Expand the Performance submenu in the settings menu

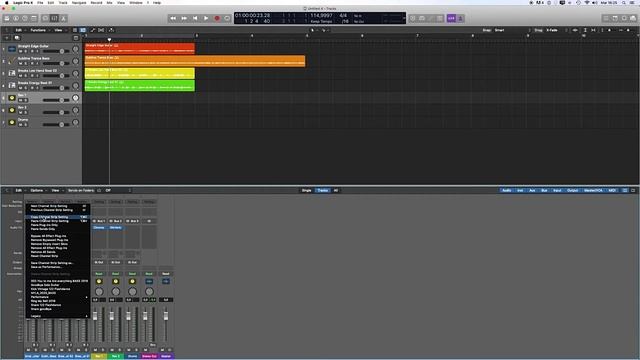pos(58,297)
